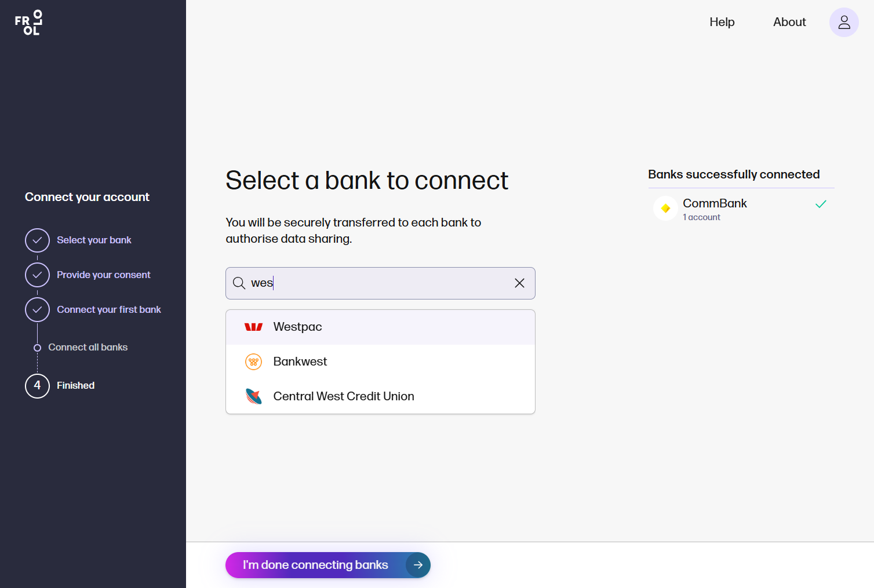This screenshot has height=588, width=874.
Task: Open the user profile icon
Action: pyautogui.click(x=844, y=22)
